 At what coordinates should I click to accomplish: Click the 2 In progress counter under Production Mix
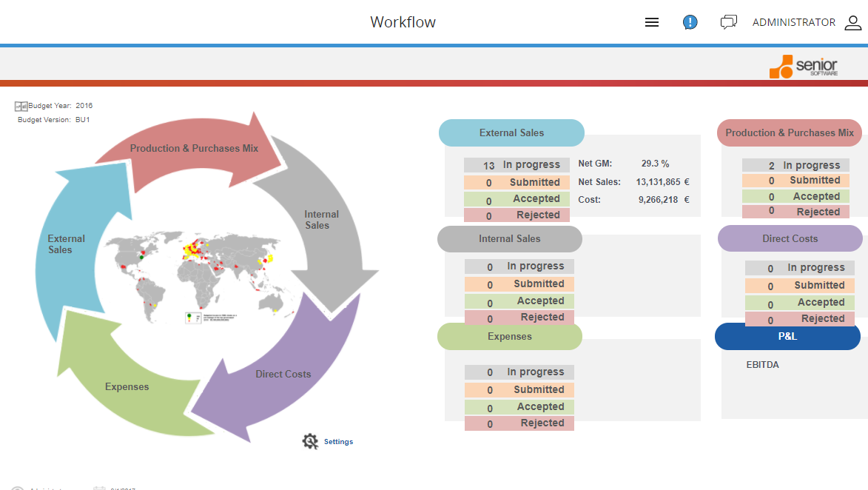pos(795,164)
